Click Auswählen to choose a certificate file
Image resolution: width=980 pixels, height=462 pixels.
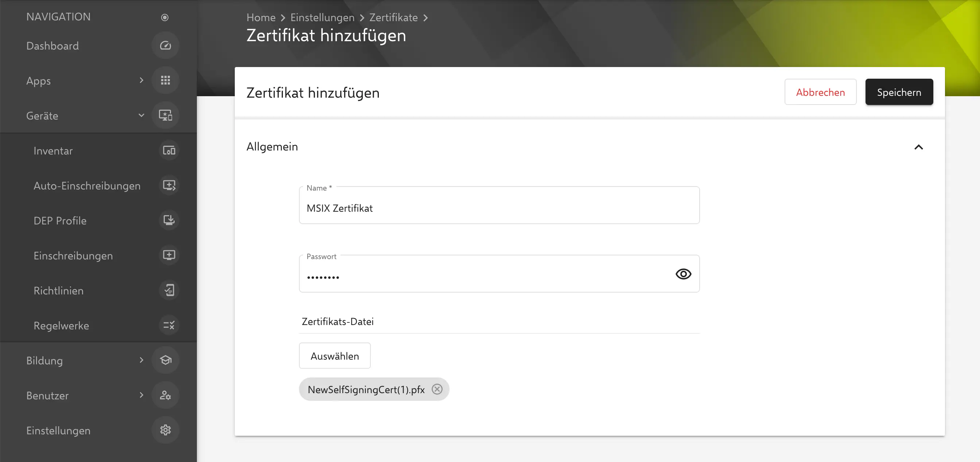334,356
